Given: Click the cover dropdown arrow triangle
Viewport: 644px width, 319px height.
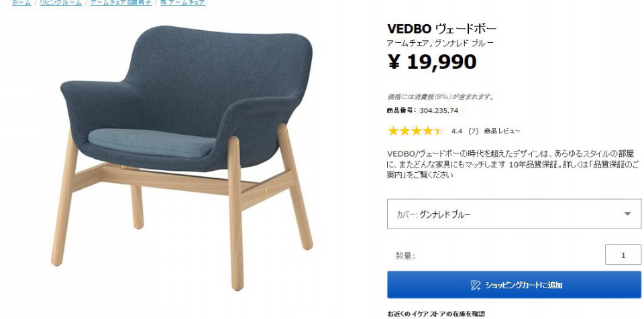Looking at the screenshot, I should [627, 214].
